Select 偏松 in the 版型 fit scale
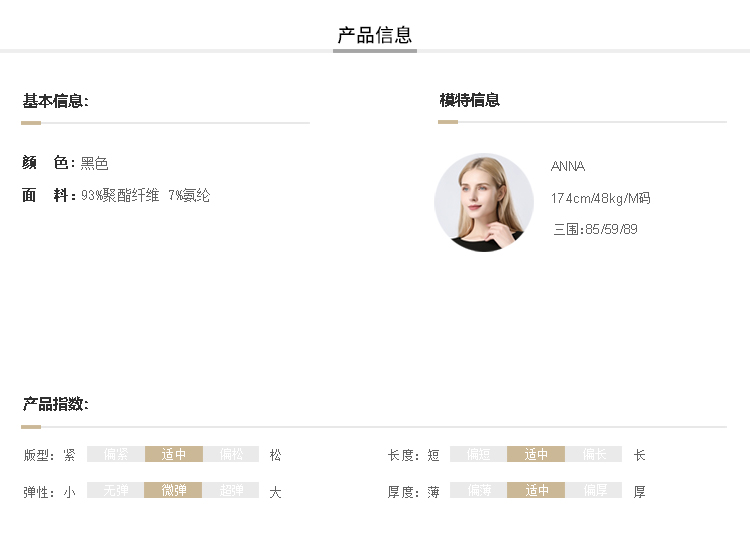This screenshot has height=541, width=750. point(231,454)
